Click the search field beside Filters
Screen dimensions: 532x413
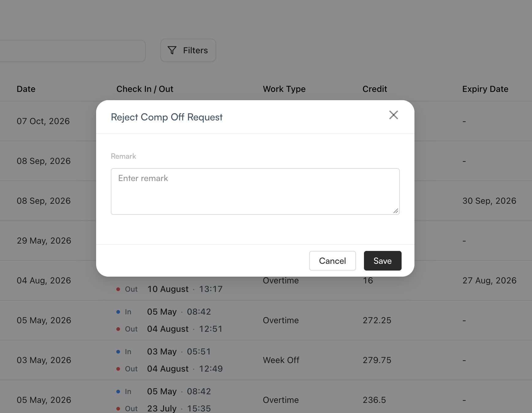(73, 51)
